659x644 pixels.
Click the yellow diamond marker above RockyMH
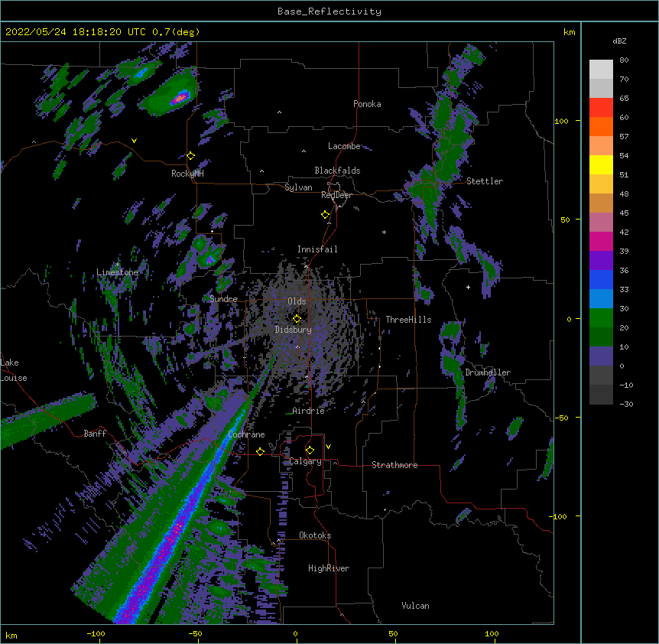pos(191,156)
